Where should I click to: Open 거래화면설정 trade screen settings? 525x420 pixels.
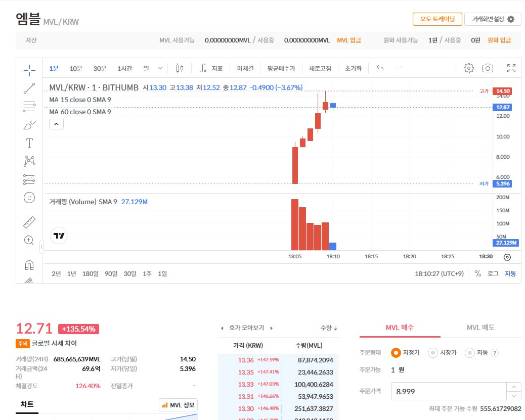(x=493, y=19)
